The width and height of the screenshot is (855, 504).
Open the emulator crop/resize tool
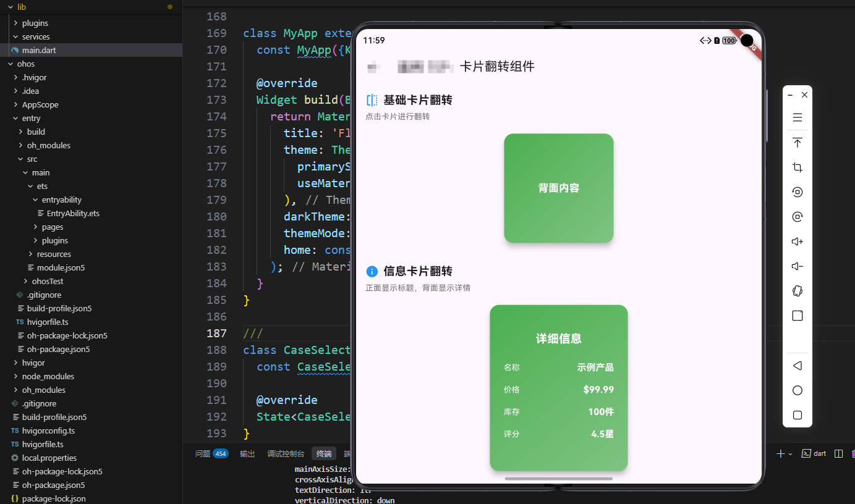(x=797, y=167)
